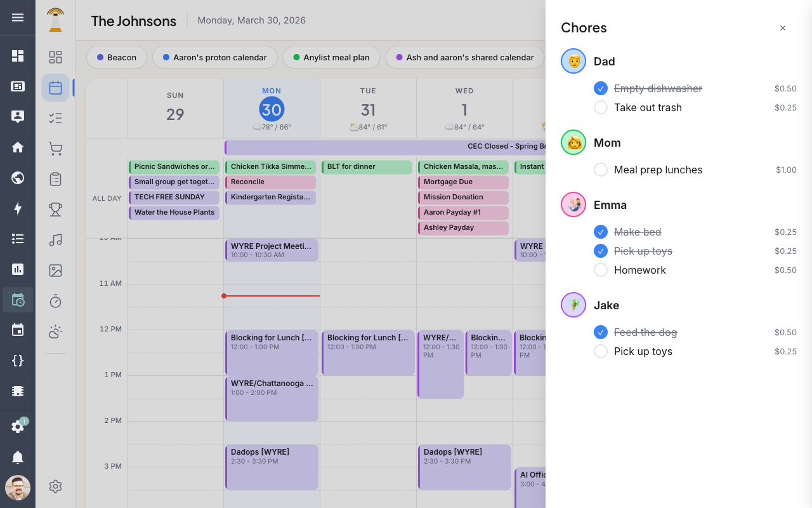This screenshot has width=812, height=508.
Task: Mark Dad's Take out trash chore complete
Action: click(600, 107)
